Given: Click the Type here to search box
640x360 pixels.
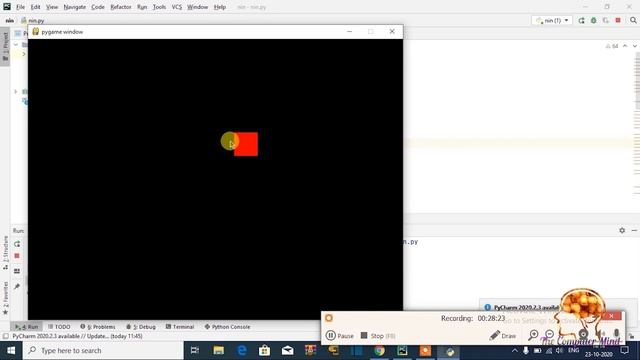Looking at the screenshot, I should 103,351.
